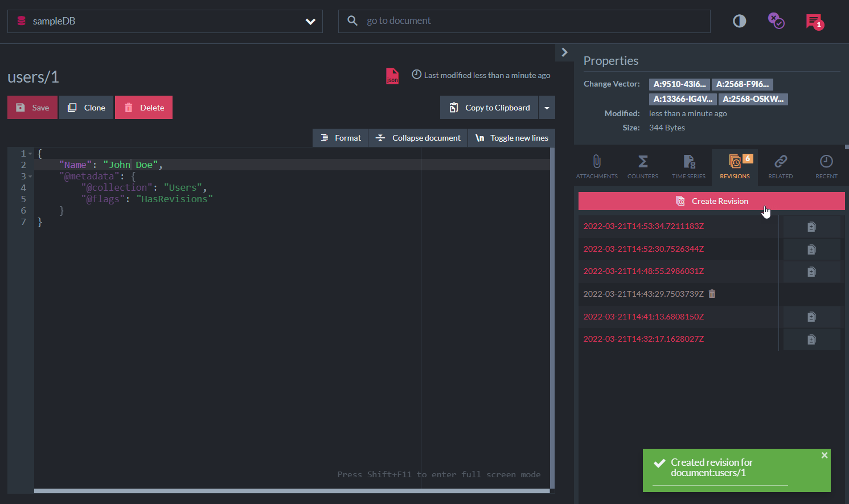Viewport: 849px width, 504px height.
Task: Switch to the Counters tab
Action: 643,167
